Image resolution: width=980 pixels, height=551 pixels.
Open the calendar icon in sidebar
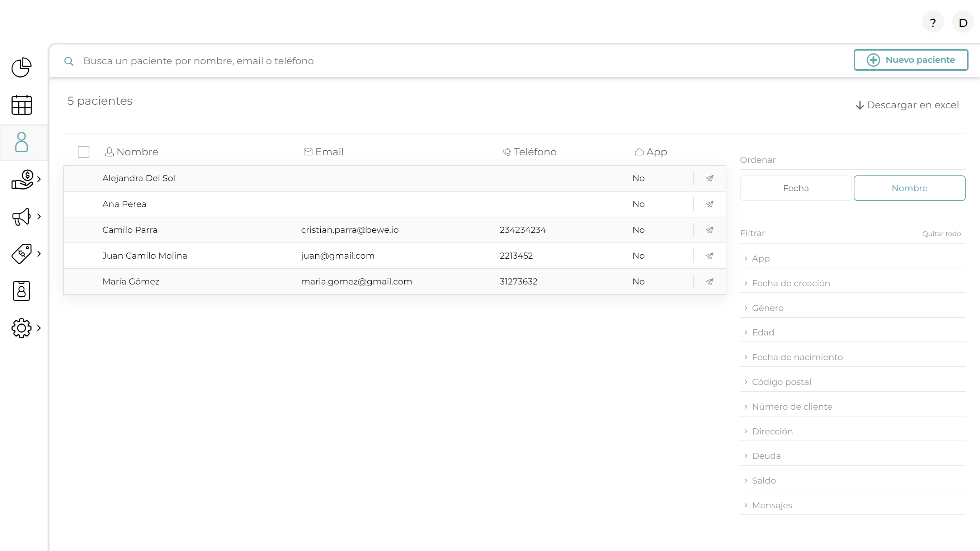tap(22, 105)
